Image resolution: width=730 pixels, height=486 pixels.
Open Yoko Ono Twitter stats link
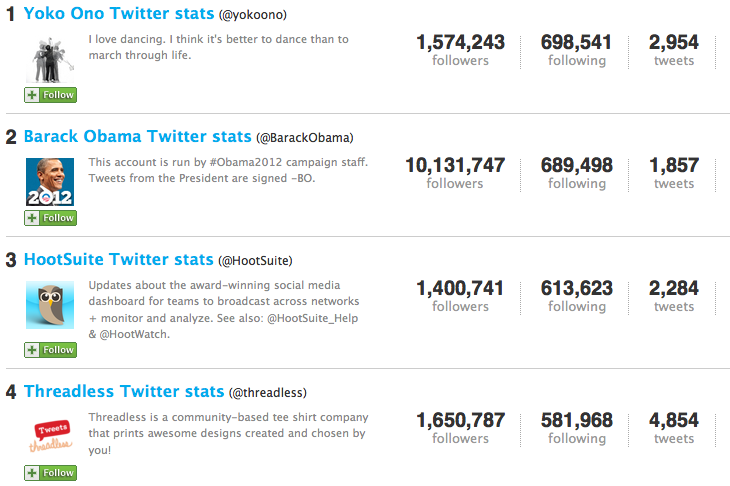[119, 14]
